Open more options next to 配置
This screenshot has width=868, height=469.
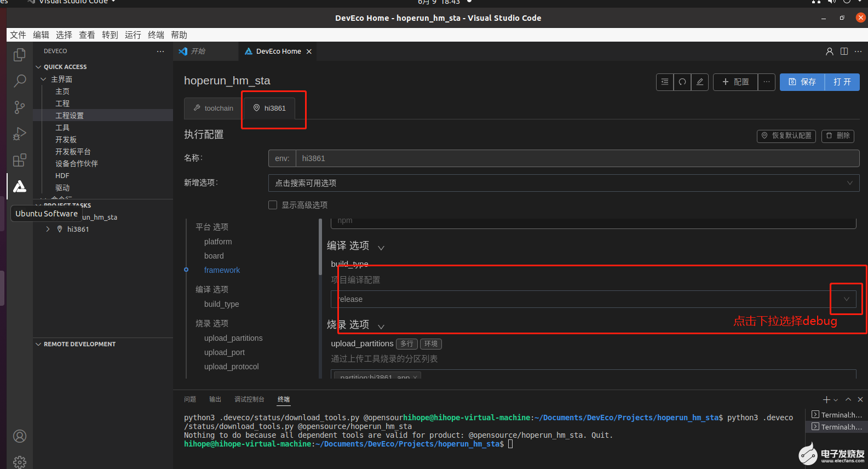(767, 82)
